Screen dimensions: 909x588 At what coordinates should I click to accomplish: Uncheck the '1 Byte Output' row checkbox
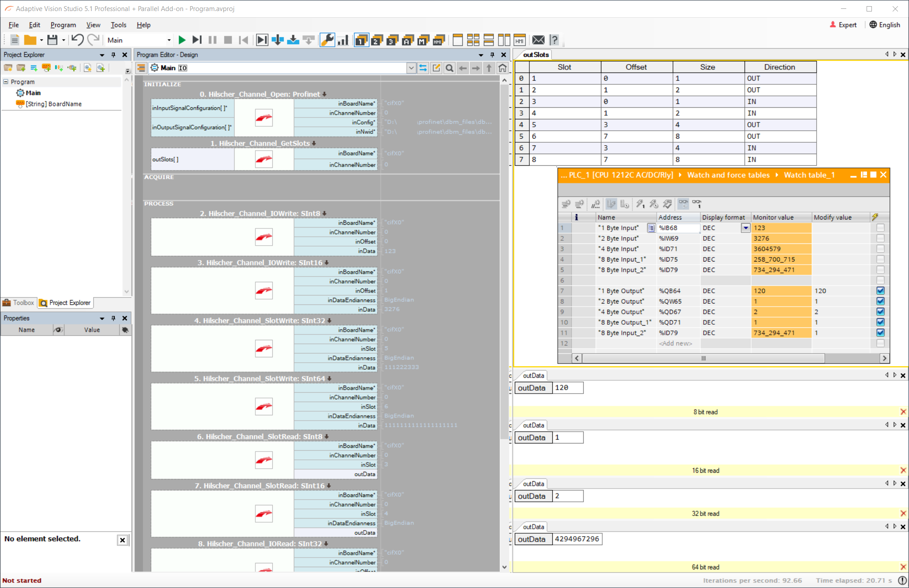(880, 291)
